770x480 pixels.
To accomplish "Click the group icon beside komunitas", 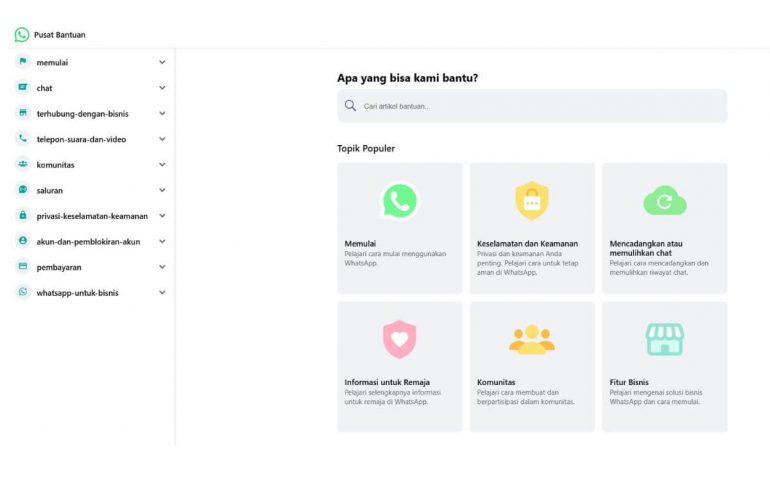I will (23, 164).
